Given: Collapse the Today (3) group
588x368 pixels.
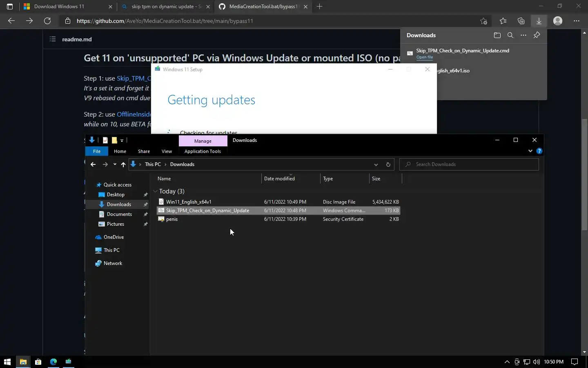Looking at the screenshot, I should 155,191.
